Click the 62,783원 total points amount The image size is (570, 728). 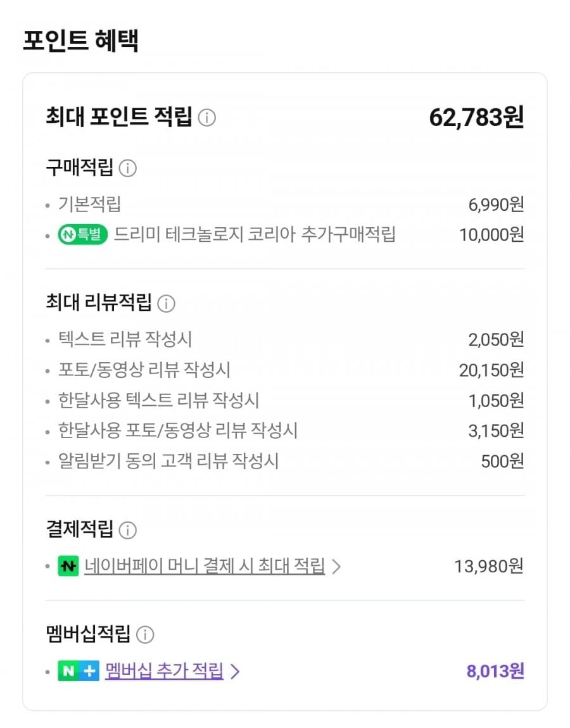click(476, 118)
